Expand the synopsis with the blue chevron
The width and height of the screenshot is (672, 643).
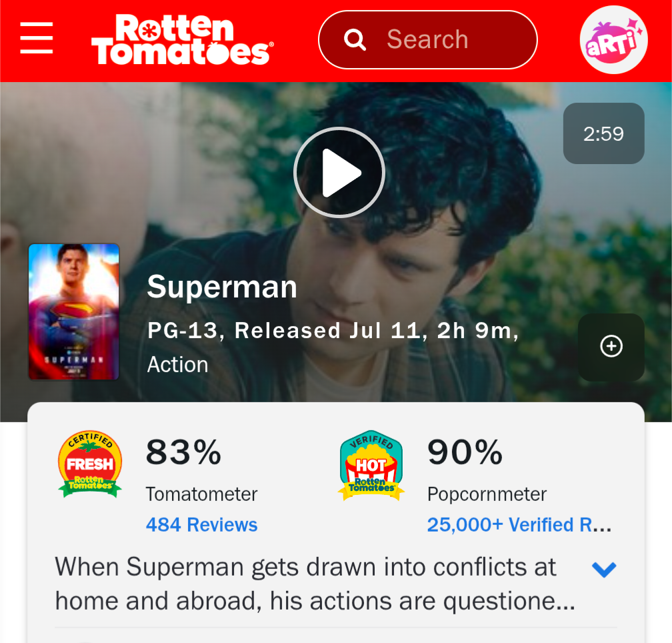tap(604, 570)
